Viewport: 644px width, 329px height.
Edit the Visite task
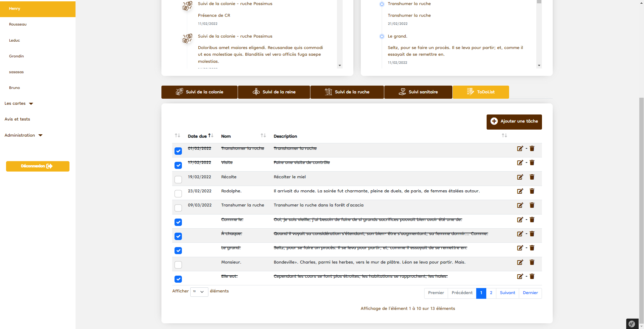coord(520,162)
